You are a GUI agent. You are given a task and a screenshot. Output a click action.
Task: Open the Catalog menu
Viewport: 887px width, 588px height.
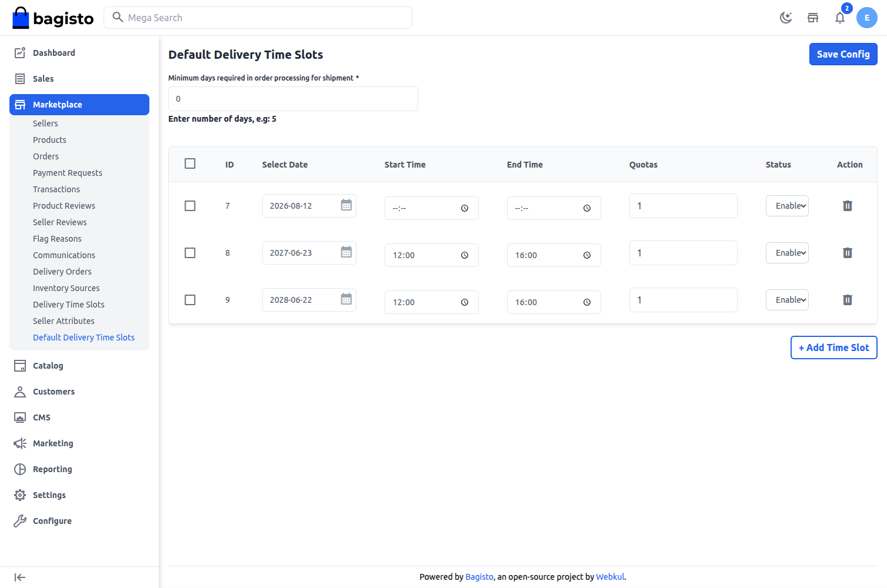(x=79, y=366)
